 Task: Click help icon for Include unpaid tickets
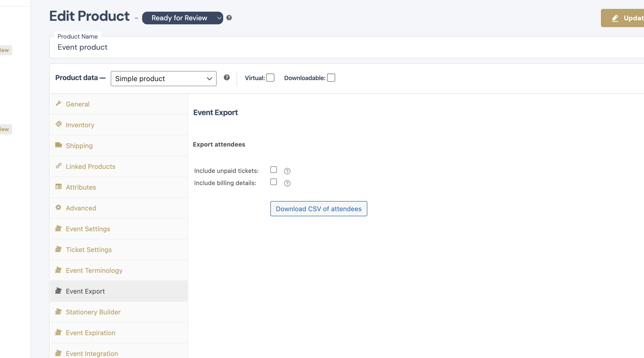pyautogui.click(x=287, y=171)
